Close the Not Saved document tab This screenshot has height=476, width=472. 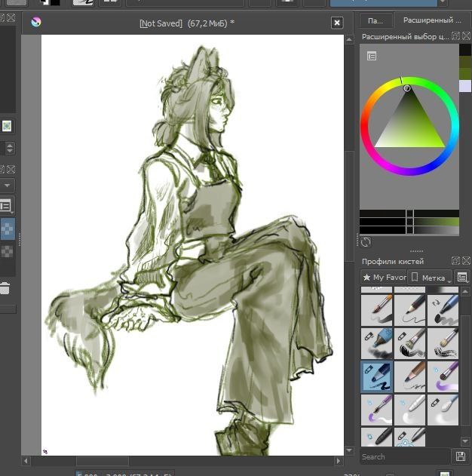(x=337, y=23)
